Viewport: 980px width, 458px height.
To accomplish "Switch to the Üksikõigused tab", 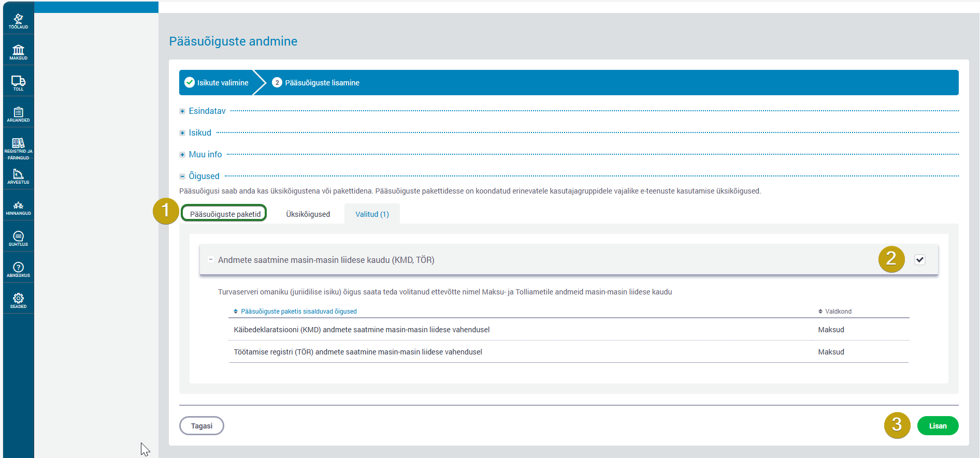I will pos(308,214).
